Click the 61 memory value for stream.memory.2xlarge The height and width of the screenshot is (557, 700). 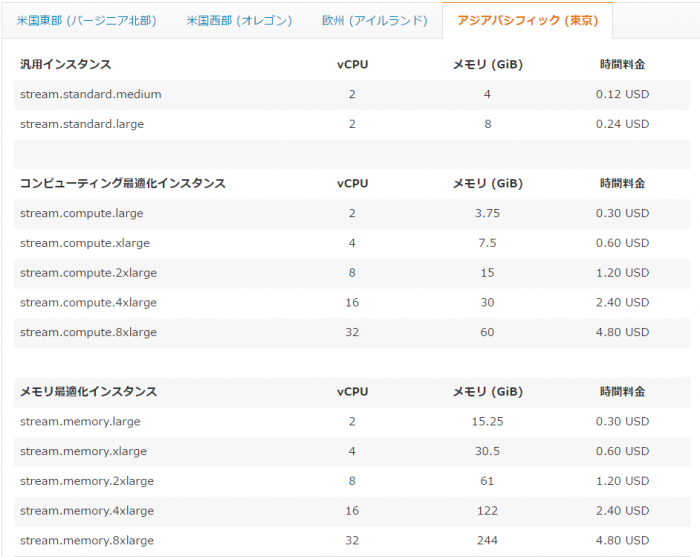[x=487, y=481]
